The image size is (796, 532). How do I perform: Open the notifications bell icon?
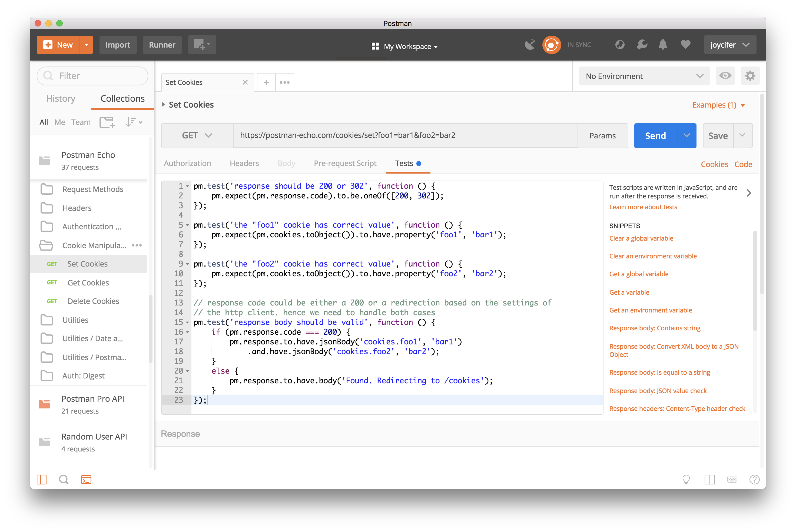[663, 45]
